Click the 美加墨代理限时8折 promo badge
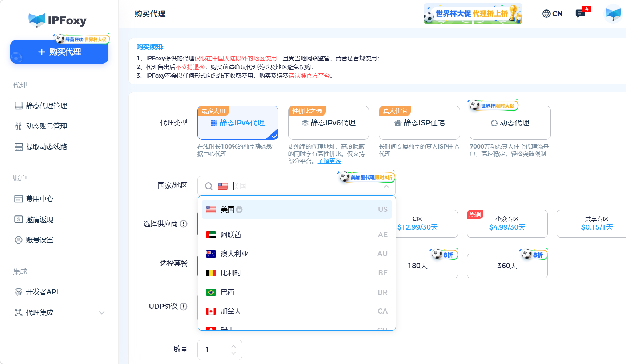Screen dimensions: 626x364 pyautogui.click(x=366, y=177)
